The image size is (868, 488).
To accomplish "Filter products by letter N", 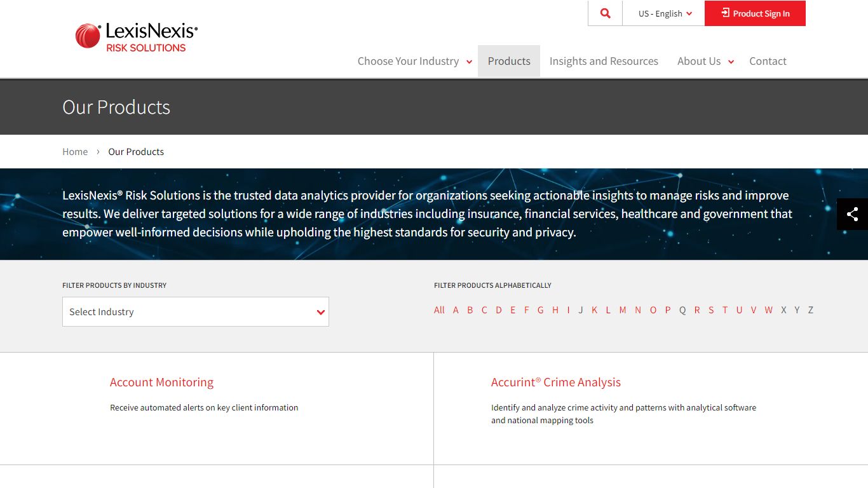I will 638,310.
